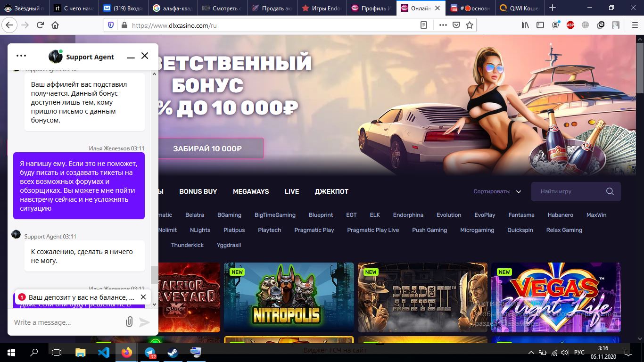Click the game search magnifier icon

pyautogui.click(x=610, y=191)
